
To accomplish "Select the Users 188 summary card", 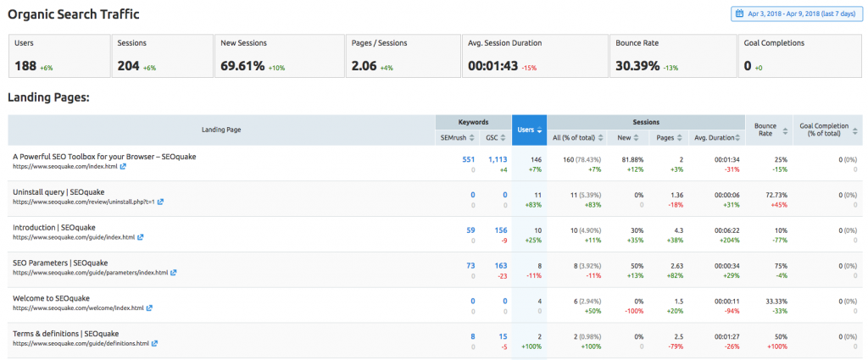I will (x=58, y=56).
